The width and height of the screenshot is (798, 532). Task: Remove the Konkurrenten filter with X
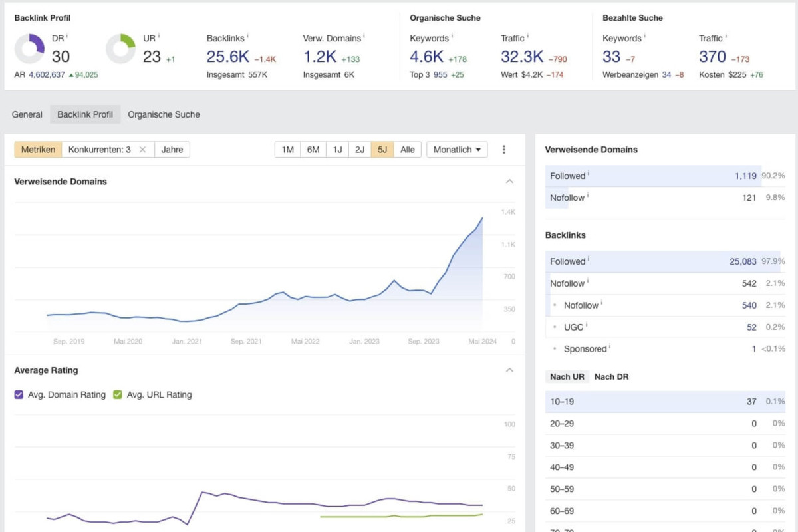tap(142, 150)
